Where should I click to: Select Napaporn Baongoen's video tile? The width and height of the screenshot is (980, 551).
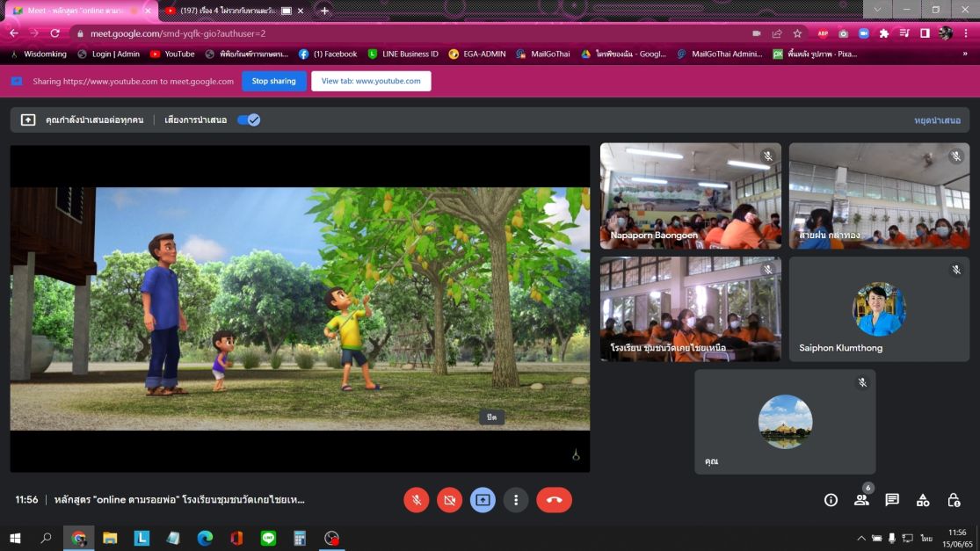tap(691, 196)
